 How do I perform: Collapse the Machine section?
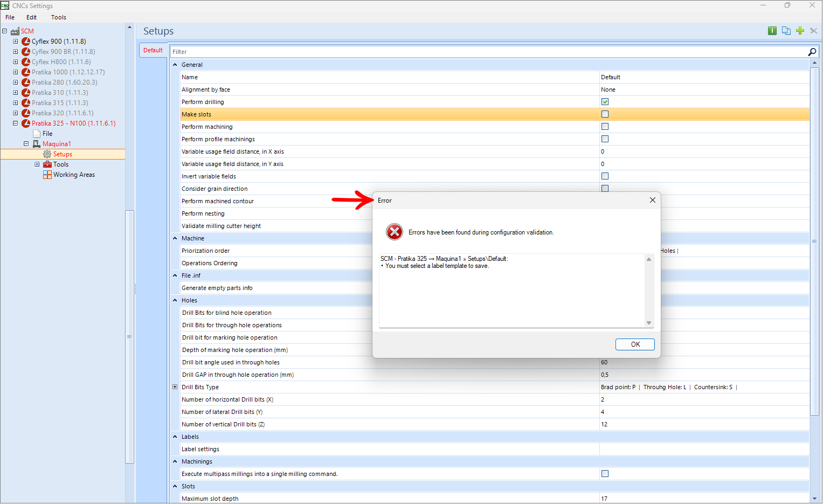(175, 238)
